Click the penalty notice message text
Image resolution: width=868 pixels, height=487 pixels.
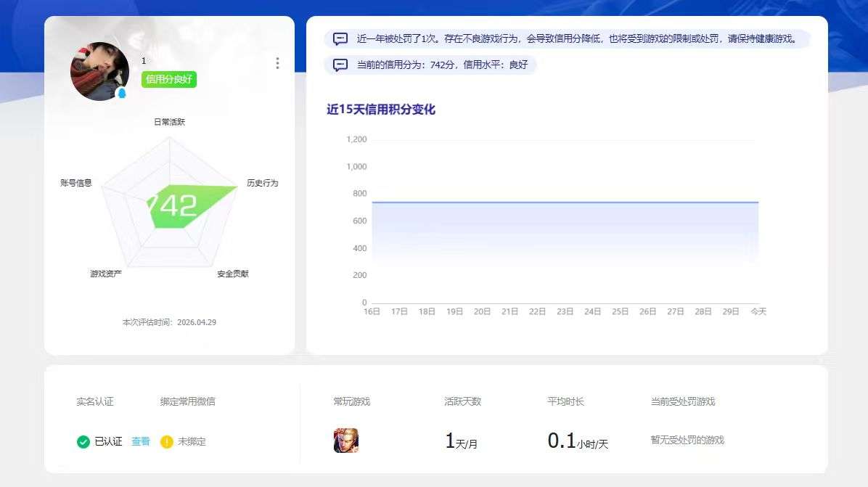point(577,38)
